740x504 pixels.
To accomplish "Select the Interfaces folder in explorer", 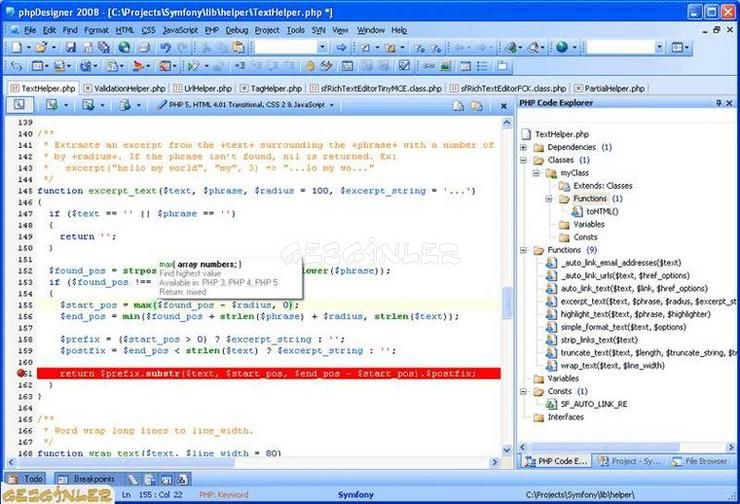I will 565,417.
